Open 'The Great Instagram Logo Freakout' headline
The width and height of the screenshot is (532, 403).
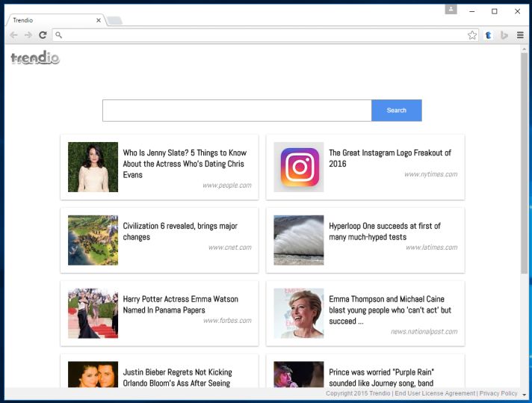click(390, 159)
